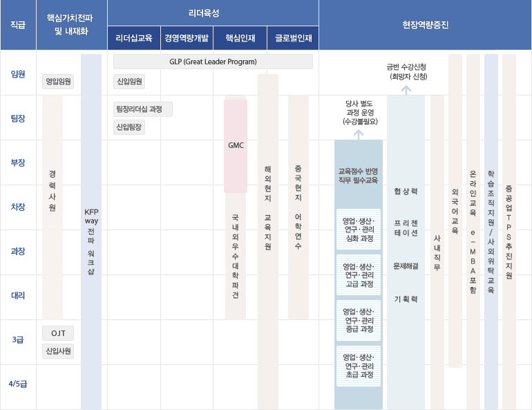This screenshot has height=410, width=532.
Task: Click the 현장역량증진 header
Action: [x=425, y=25]
